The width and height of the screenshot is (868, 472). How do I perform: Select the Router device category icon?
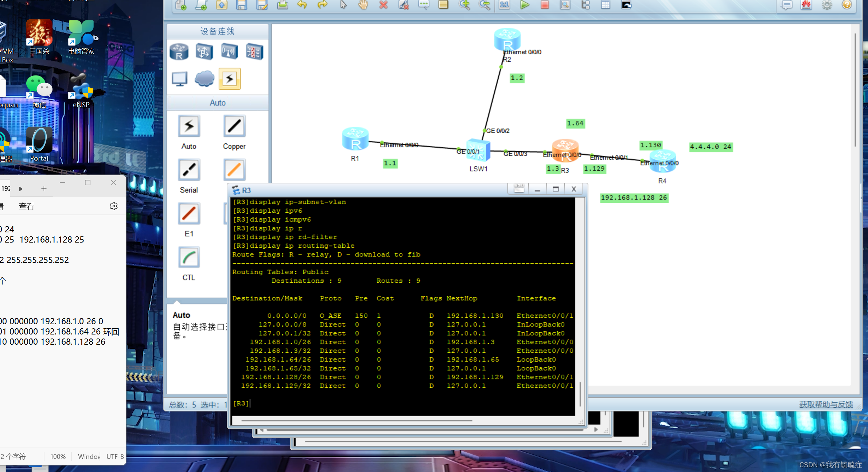tap(179, 51)
